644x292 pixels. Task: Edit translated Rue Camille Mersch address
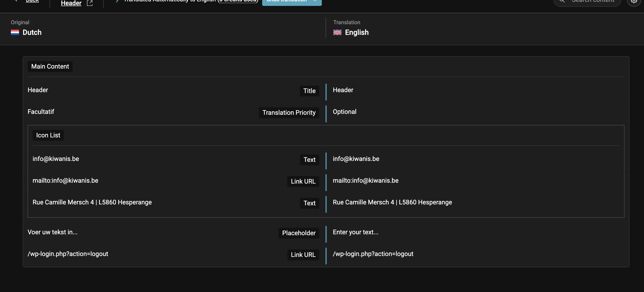(x=392, y=202)
